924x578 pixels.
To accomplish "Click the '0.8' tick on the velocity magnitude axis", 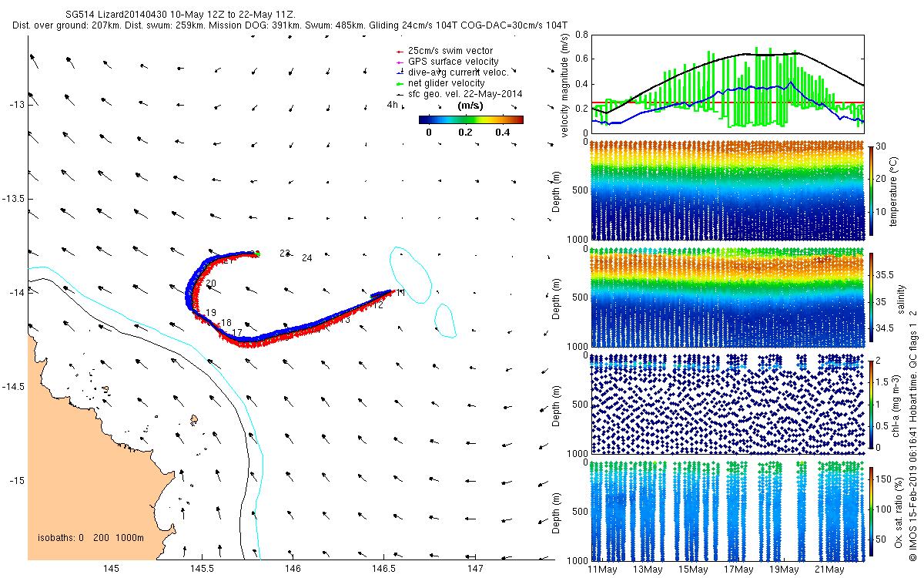I will [581, 35].
